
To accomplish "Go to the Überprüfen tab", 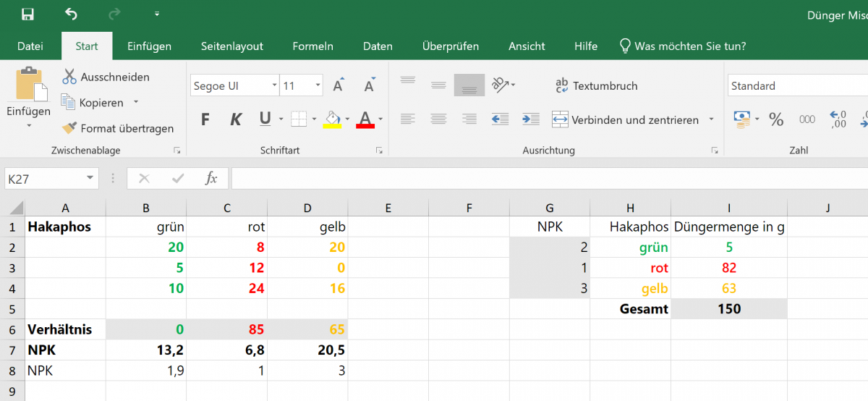I will coord(451,46).
